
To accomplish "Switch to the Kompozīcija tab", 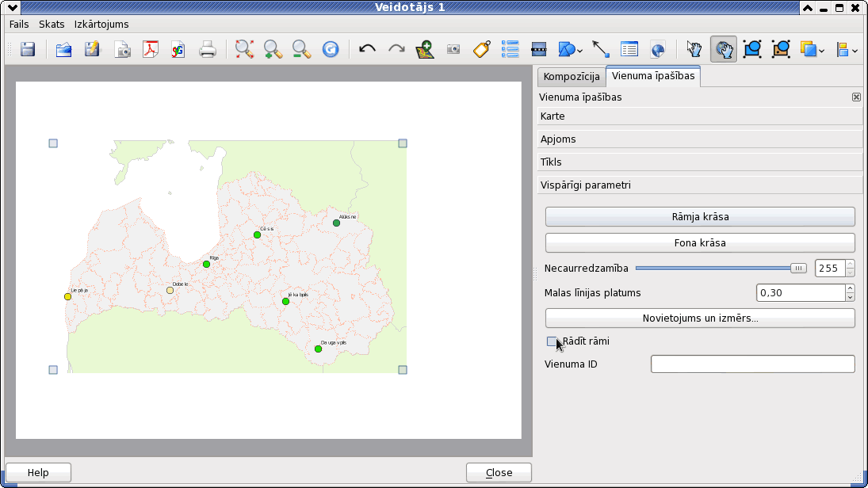I will click(x=572, y=76).
